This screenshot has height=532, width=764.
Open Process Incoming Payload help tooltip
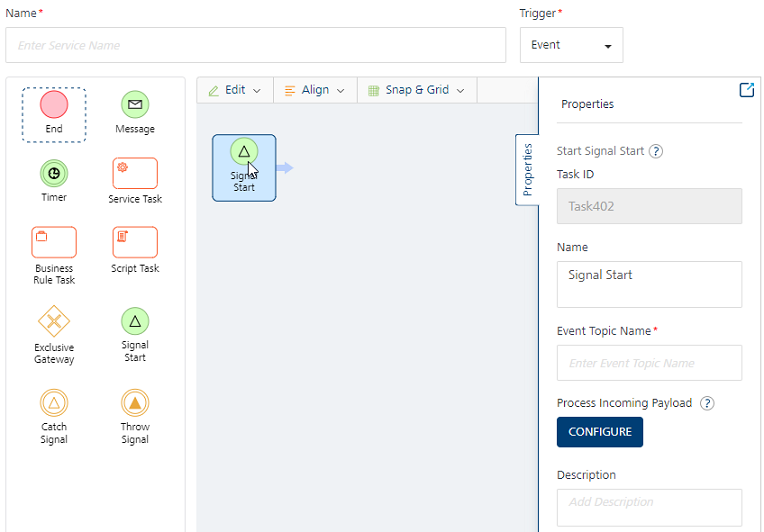click(707, 404)
